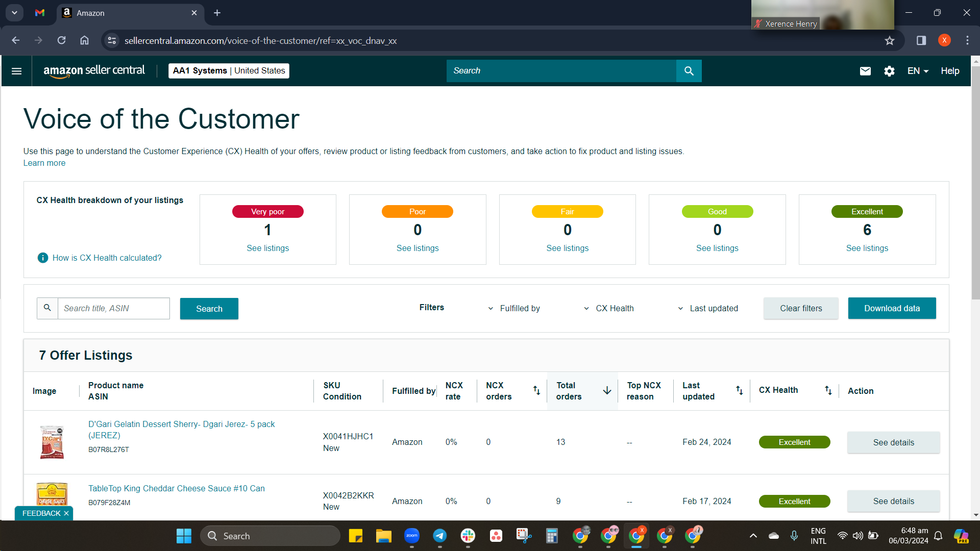Viewport: 980px width, 551px height.
Task: Click the amazon seller central logo
Action: pos(94,71)
